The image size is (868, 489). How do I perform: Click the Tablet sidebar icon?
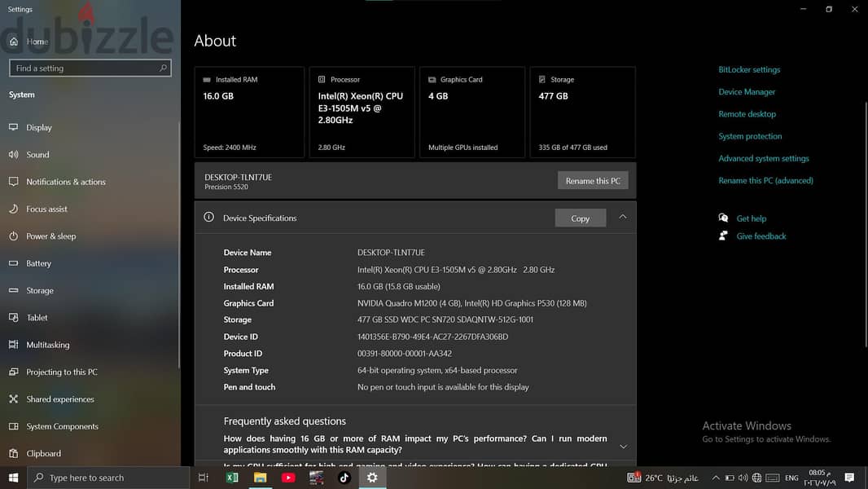13,317
